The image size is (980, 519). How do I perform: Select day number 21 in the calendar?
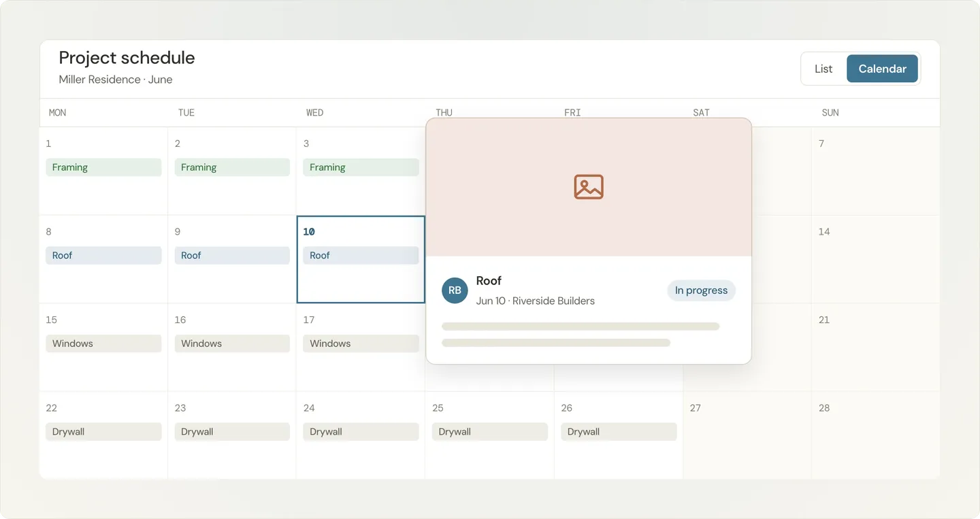[824, 320]
